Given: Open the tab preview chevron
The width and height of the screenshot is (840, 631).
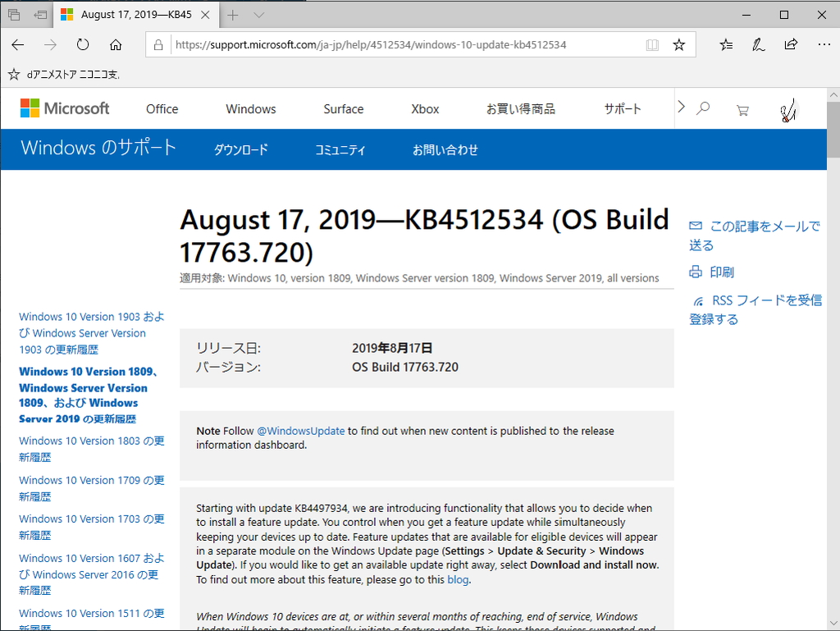Looking at the screenshot, I should (x=258, y=14).
